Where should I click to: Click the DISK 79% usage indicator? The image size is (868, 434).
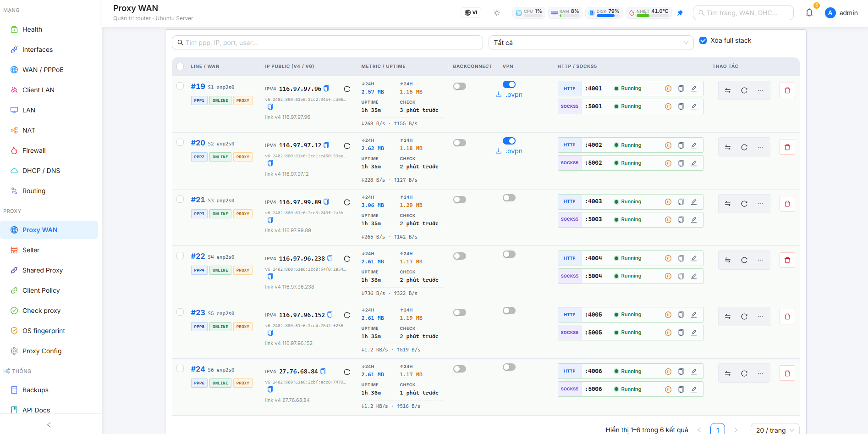pyautogui.click(x=604, y=13)
